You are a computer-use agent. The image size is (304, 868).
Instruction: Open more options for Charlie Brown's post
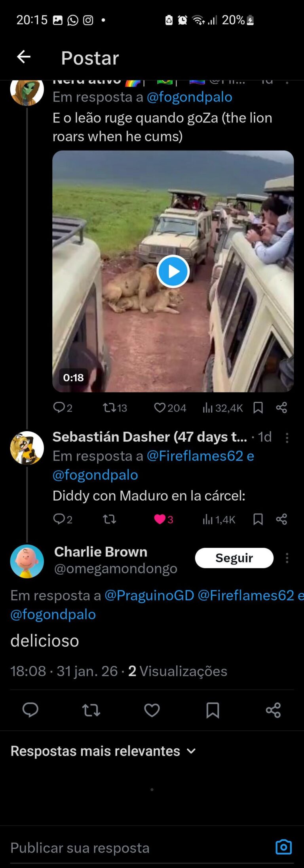click(x=287, y=558)
